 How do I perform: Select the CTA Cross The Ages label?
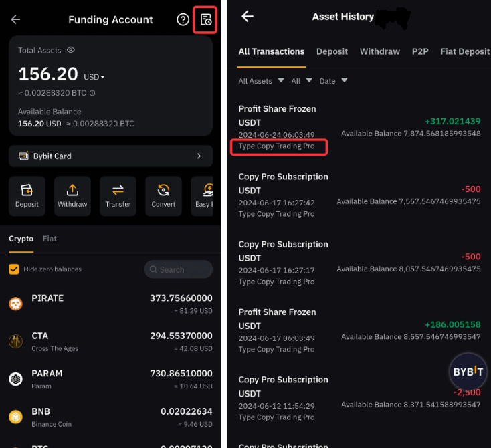(55, 348)
